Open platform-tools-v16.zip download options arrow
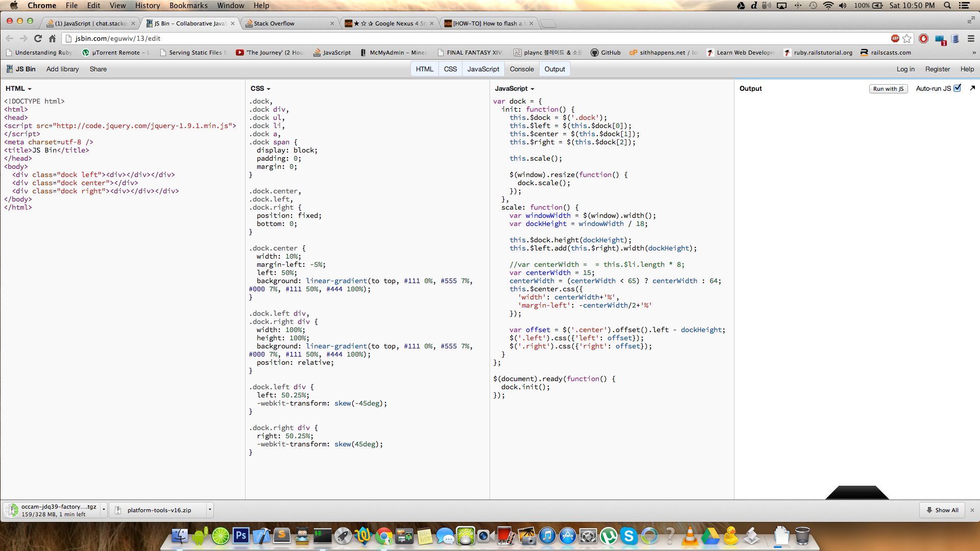 coord(209,510)
